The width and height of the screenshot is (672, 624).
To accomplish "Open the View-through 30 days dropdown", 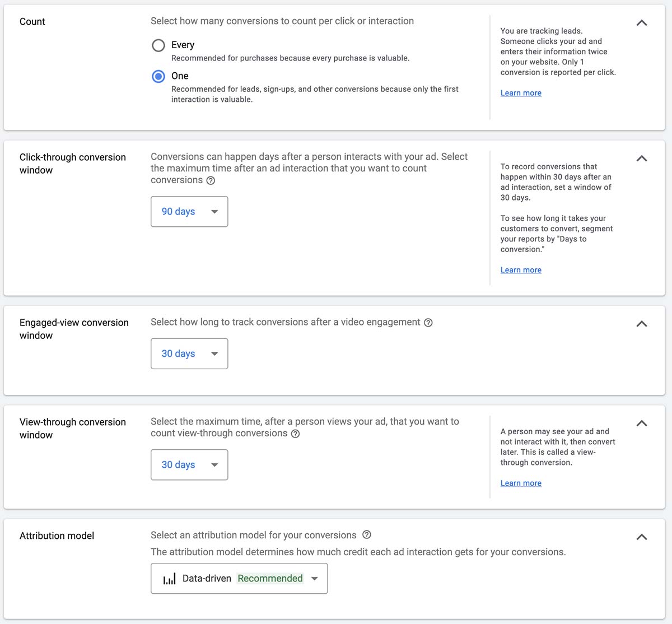I will click(x=189, y=465).
